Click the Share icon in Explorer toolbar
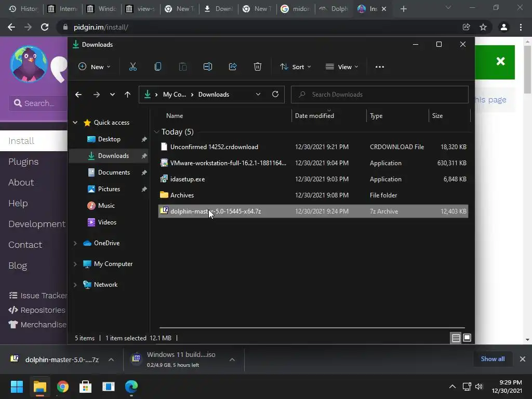The width and height of the screenshot is (532, 399). click(233, 67)
